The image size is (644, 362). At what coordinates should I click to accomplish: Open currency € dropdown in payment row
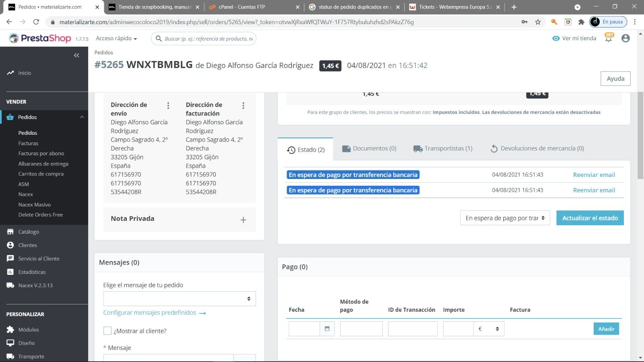point(489,329)
